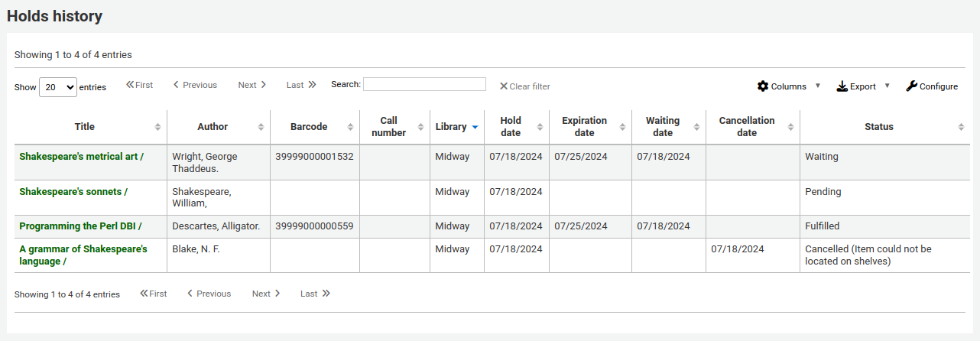Open Programming the Perl DBI link

click(x=80, y=226)
